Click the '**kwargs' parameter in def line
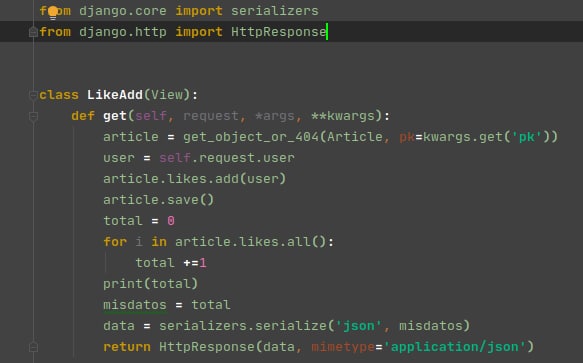Viewport: 583px width, 363px height. click(x=343, y=116)
